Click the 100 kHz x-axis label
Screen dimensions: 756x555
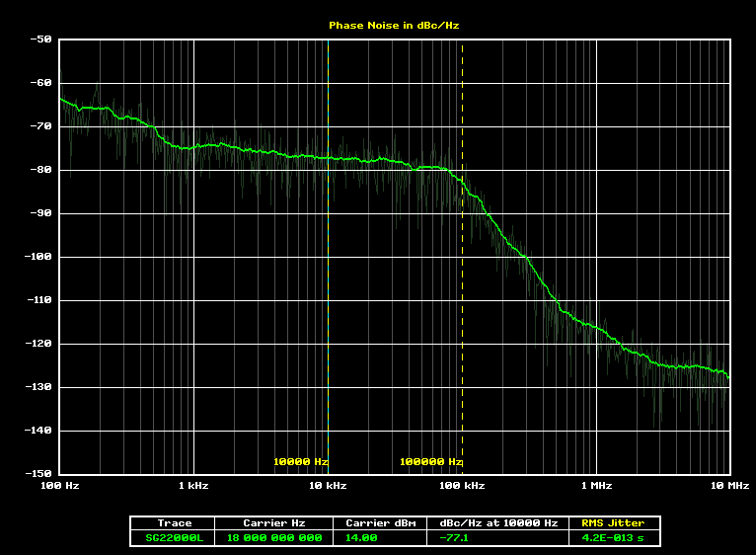(x=462, y=486)
